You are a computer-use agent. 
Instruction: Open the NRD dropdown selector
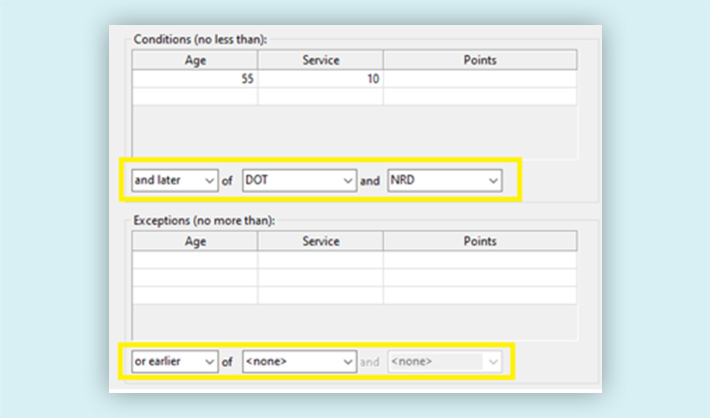tap(444, 181)
